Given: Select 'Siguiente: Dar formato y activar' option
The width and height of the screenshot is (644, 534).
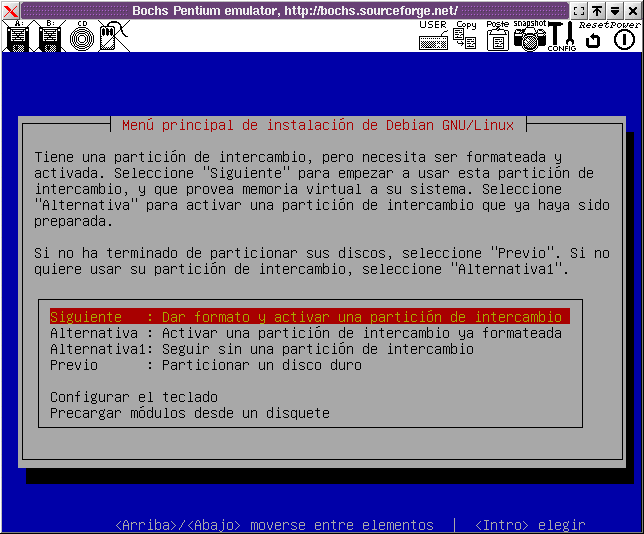Looking at the screenshot, I should pos(308,317).
